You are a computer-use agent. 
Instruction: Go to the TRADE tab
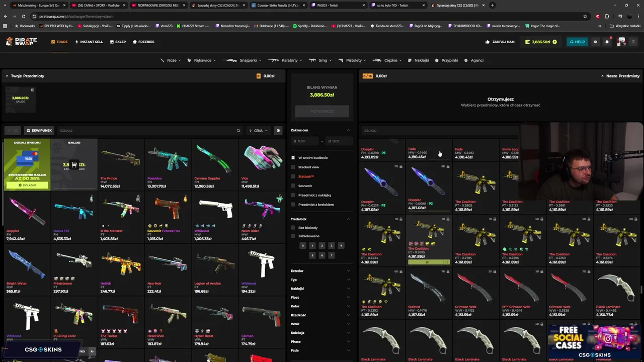(59, 42)
